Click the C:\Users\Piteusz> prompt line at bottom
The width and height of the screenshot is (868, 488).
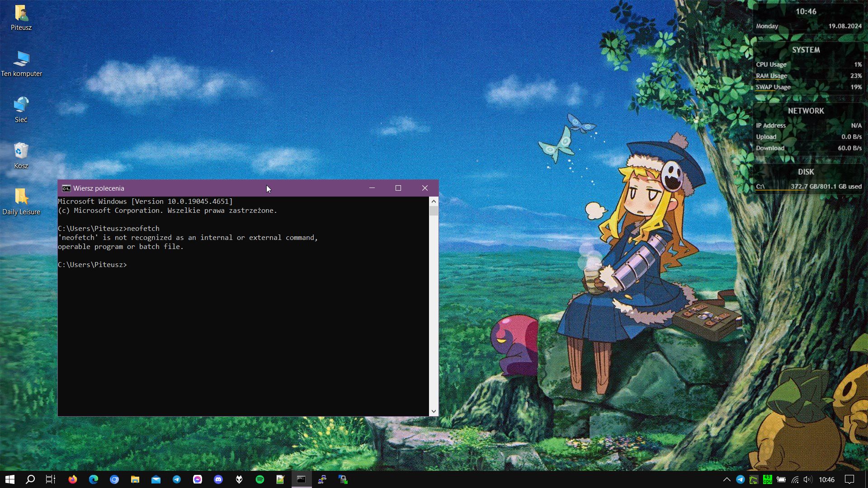pyautogui.click(x=93, y=265)
